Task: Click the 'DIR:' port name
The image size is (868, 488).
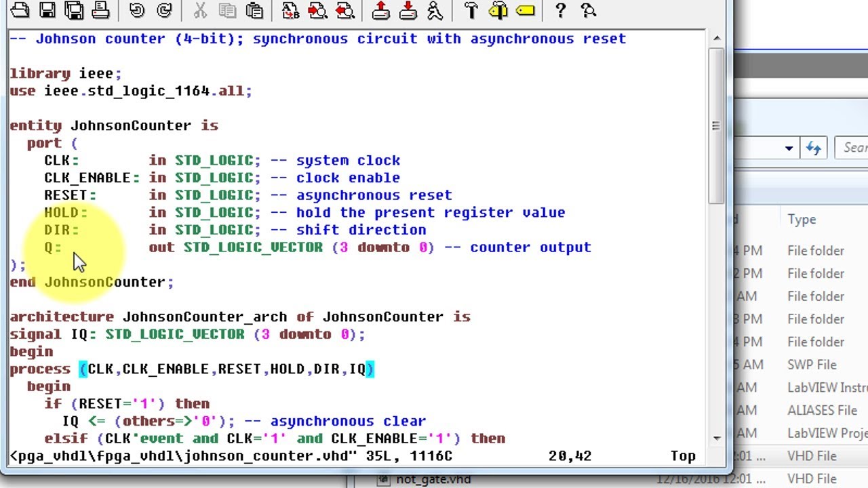Action: [62, 230]
